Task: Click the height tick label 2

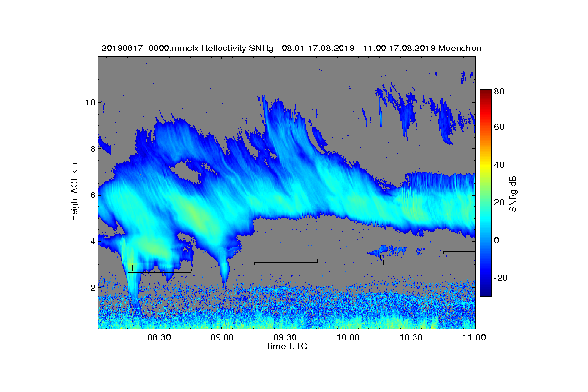Action: point(92,288)
